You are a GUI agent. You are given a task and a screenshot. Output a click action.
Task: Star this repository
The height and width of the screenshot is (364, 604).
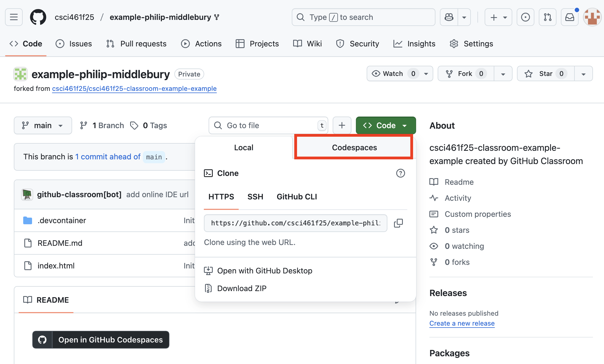click(x=546, y=73)
